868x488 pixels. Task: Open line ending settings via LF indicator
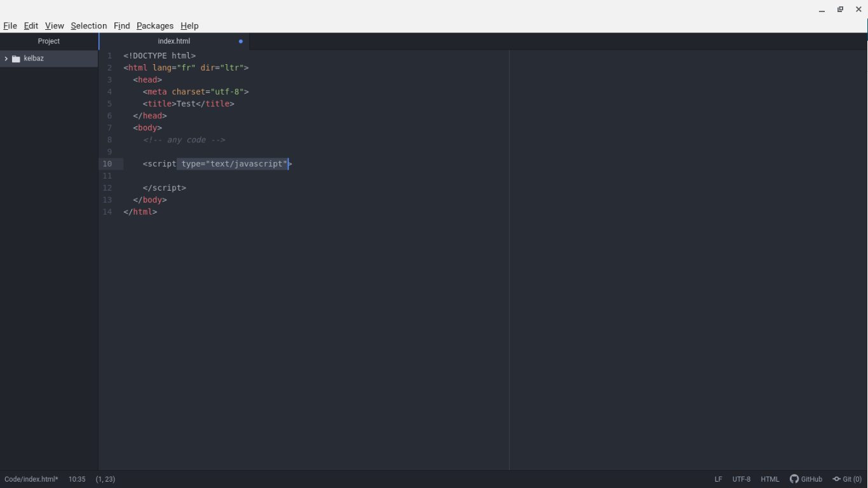click(718, 479)
